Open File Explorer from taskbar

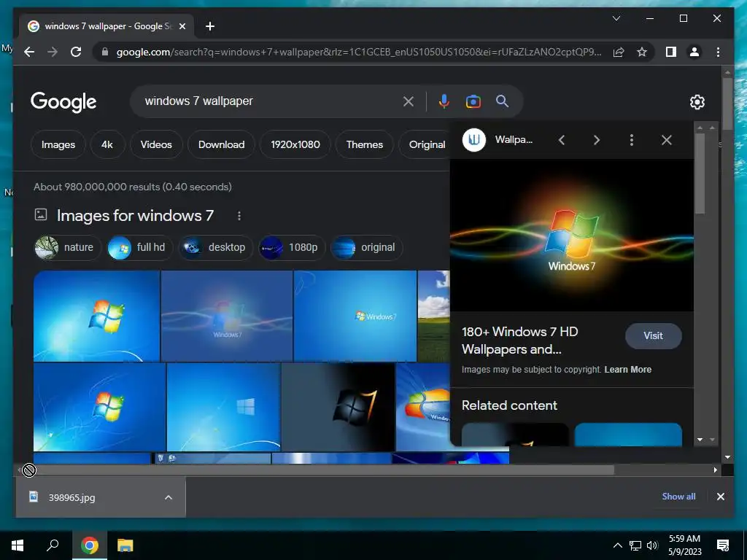click(125, 545)
